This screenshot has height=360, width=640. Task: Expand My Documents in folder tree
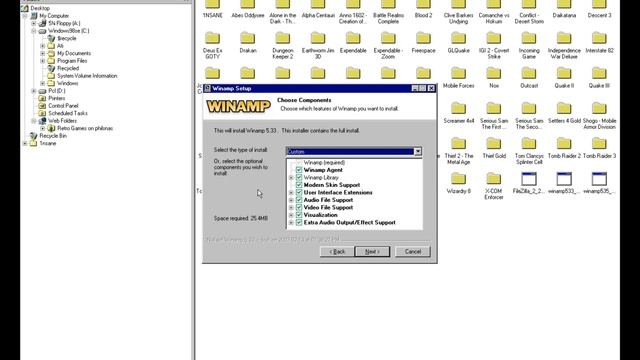[x=42, y=53]
